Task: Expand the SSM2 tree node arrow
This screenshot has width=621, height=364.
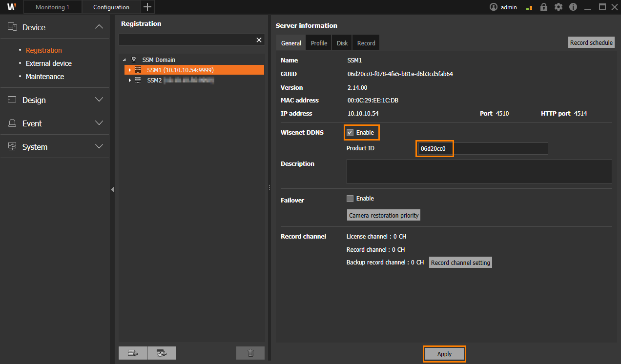Action: tap(129, 81)
